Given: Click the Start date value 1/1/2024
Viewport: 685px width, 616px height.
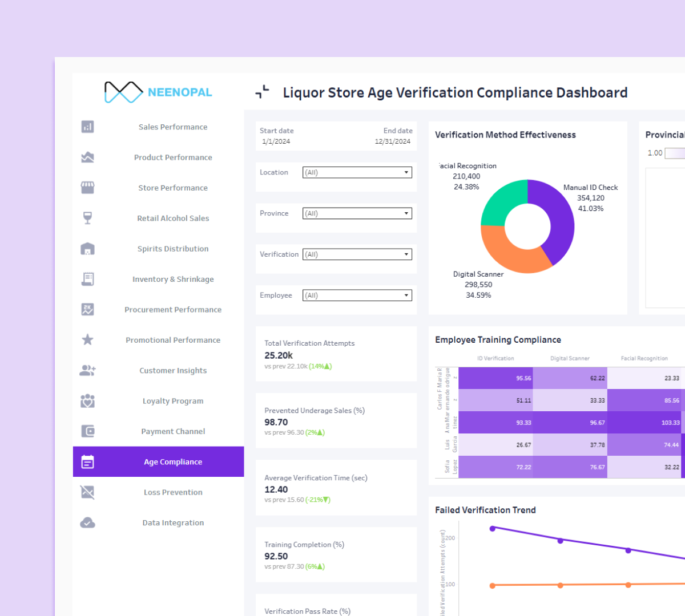Looking at the screenshot, I should (x=276, y=141).
